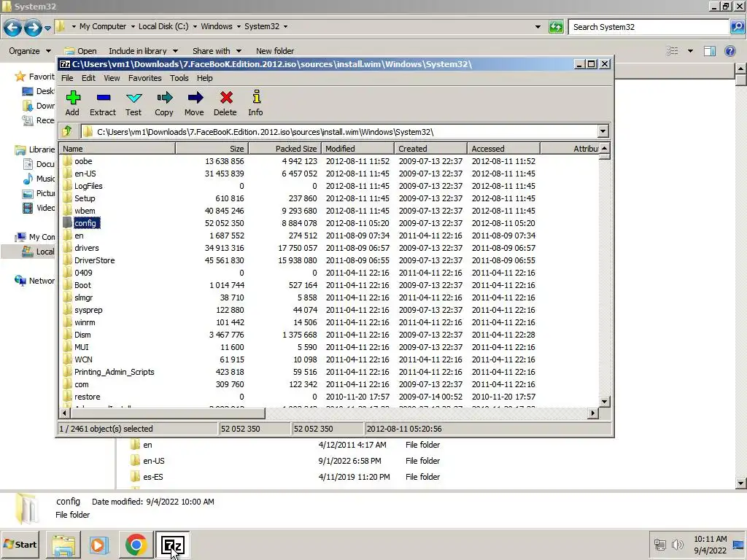The height and width of the screenshot is (560, 747).
Task: Select the sysprep folder row
Action: (329, 309)
